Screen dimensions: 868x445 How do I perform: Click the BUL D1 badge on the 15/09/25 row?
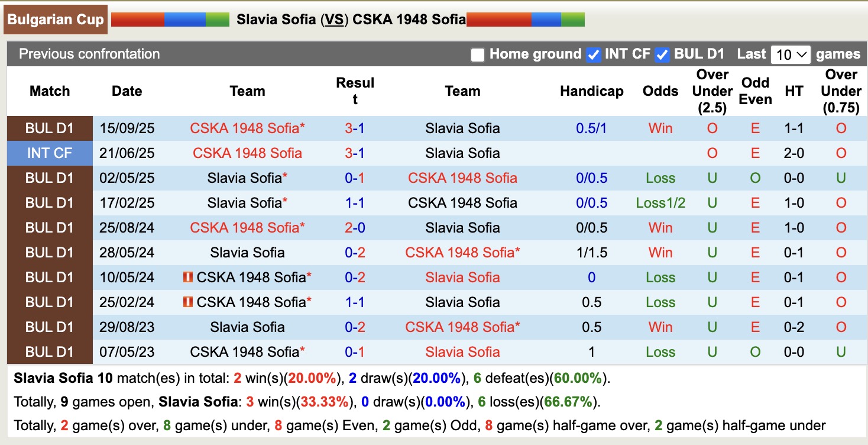(x=50, y=128)
